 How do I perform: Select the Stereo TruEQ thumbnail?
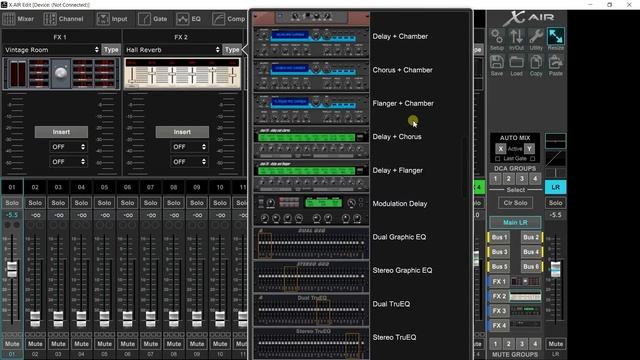[311, 343]
